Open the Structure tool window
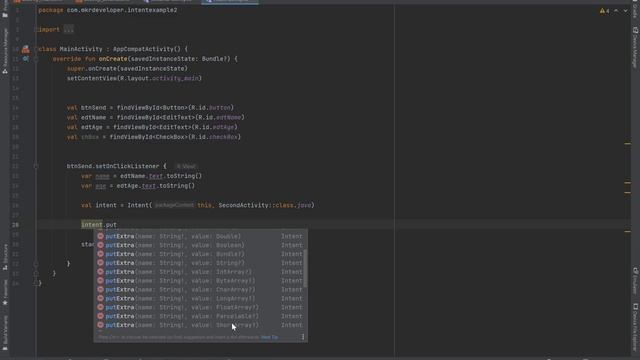Screen dimensions: 640x360 coord(5,258)
